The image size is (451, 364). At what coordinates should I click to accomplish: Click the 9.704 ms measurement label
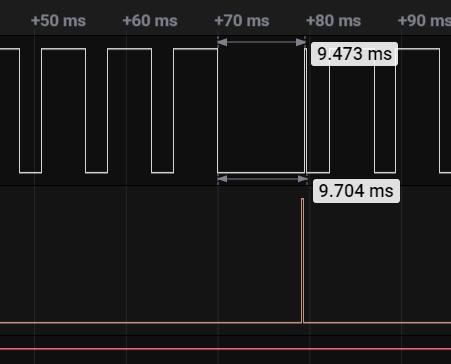click(x=356, y=191)
